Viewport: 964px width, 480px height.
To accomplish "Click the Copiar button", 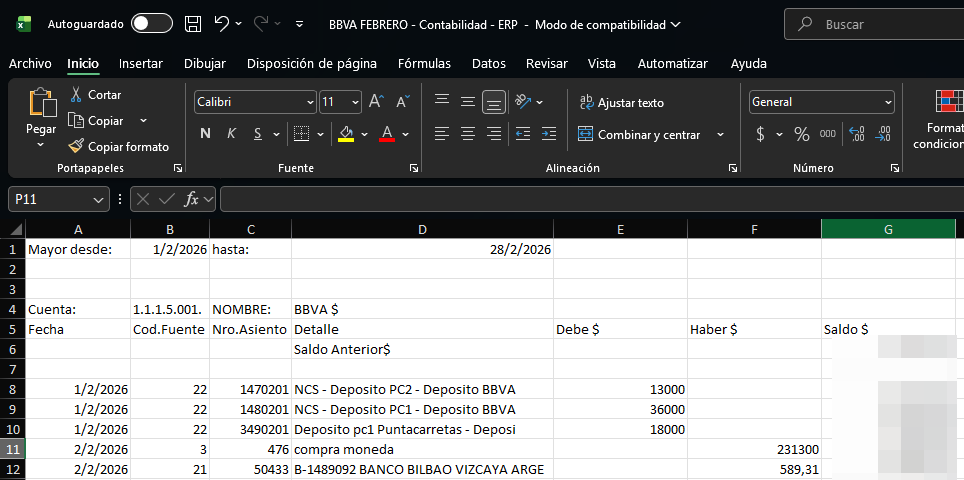I will pos(96,121).
